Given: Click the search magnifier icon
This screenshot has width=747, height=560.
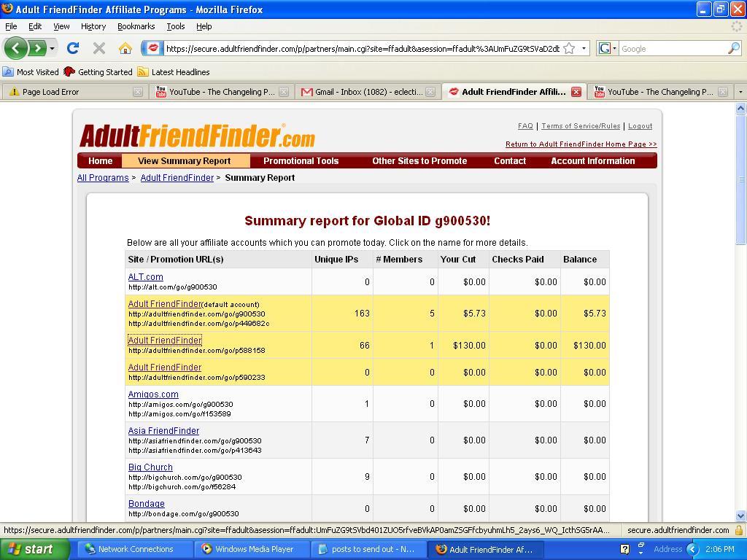Looking at the screenshot, I should pyautogui.click(x=734, y=48).
